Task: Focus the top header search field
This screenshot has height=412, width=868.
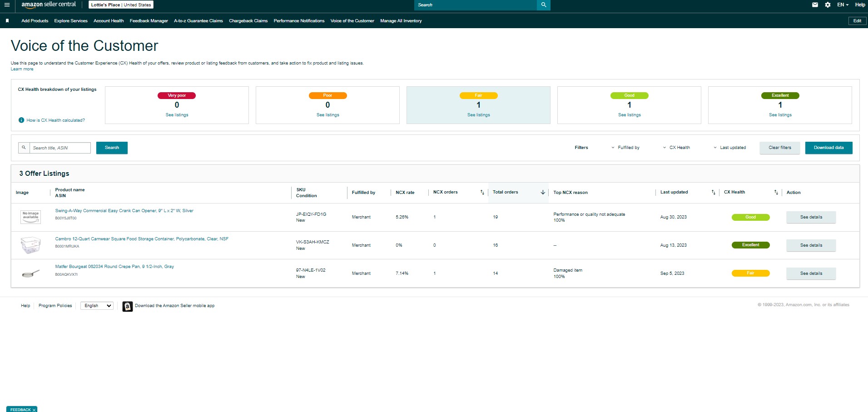Action: click(x=476, y=5)
